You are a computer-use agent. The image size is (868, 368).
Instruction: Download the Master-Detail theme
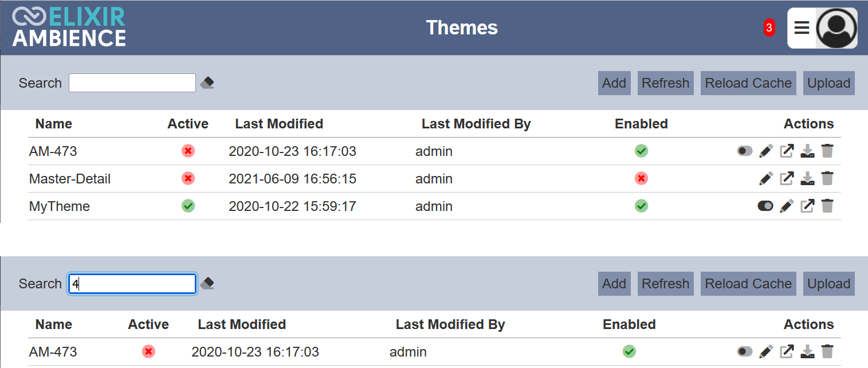coord(807,179)
